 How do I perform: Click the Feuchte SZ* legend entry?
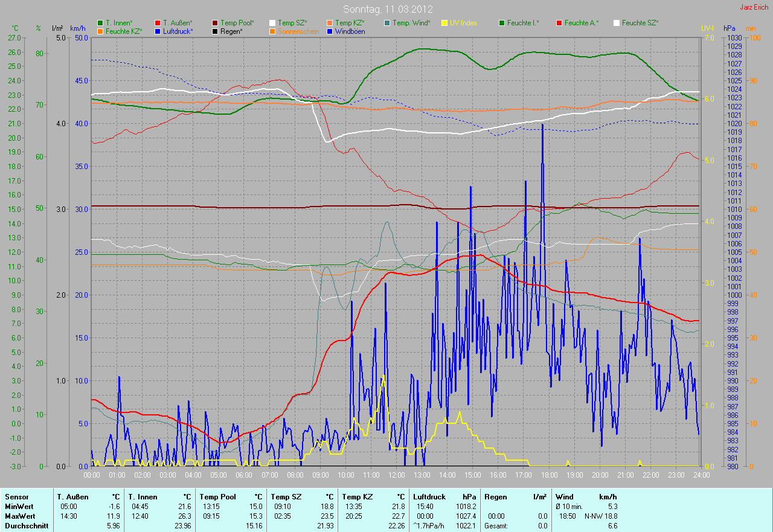point(635,23)
